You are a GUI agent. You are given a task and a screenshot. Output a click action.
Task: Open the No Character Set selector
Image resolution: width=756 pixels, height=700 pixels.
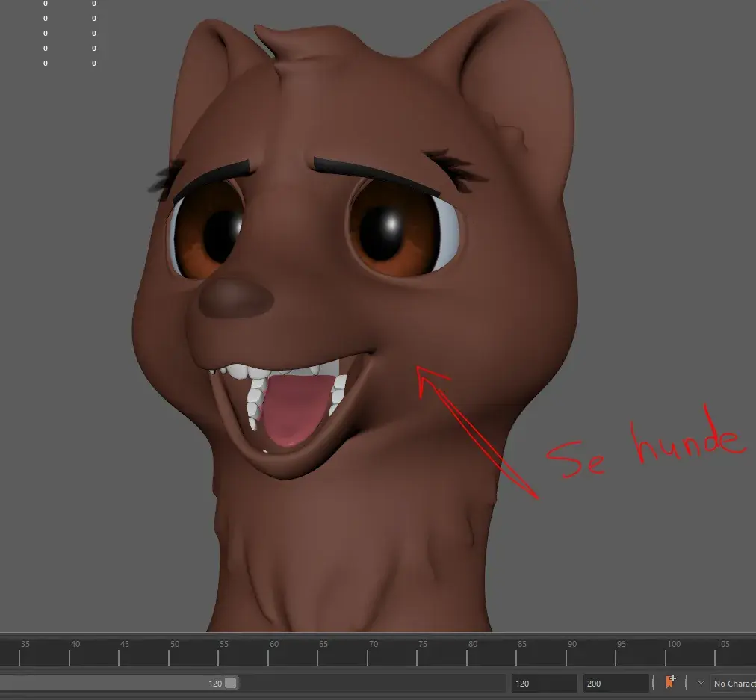(x=733, y=683)
